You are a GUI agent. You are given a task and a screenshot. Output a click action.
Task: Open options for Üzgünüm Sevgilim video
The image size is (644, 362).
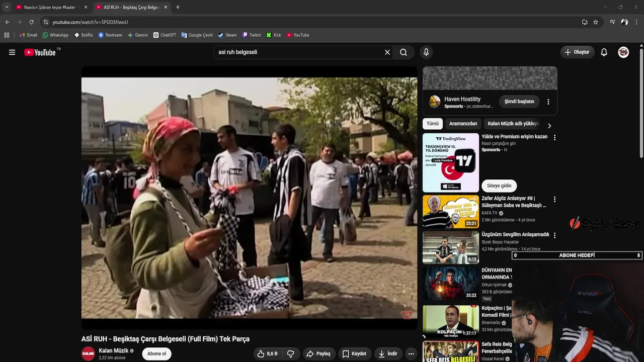(x=554, y=235)
